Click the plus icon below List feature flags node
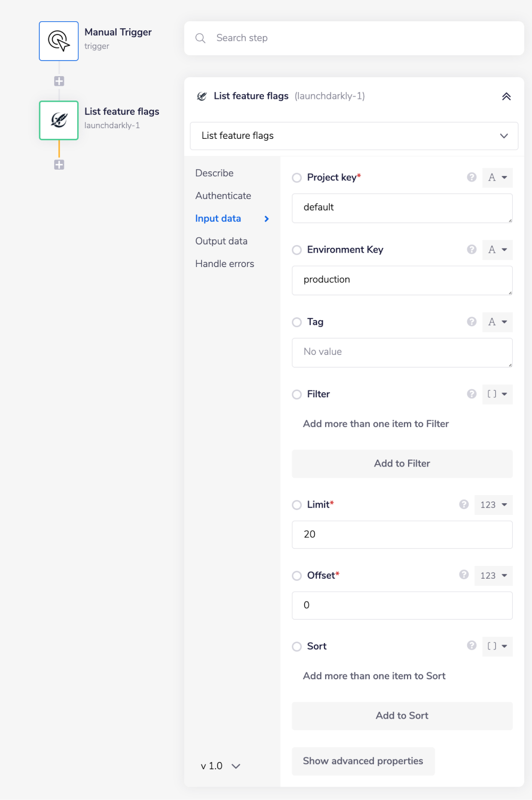 (59, 165)
